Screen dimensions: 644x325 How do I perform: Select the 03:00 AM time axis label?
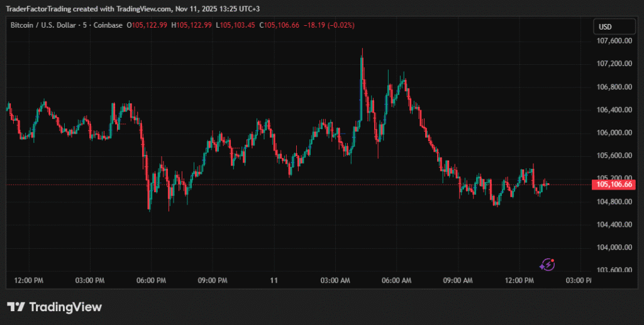point(335,280)
